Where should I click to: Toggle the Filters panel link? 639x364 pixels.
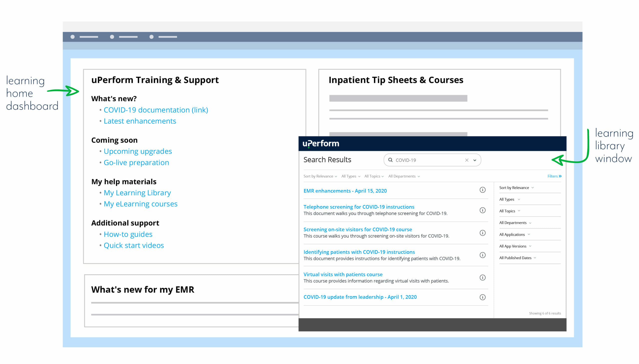pos(554,176)
